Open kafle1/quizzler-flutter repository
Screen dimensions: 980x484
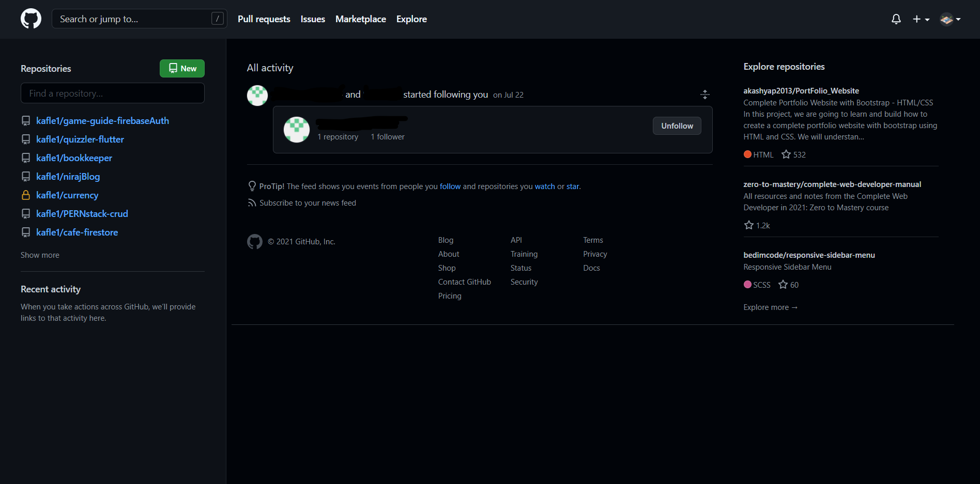(x=80, y=139)
